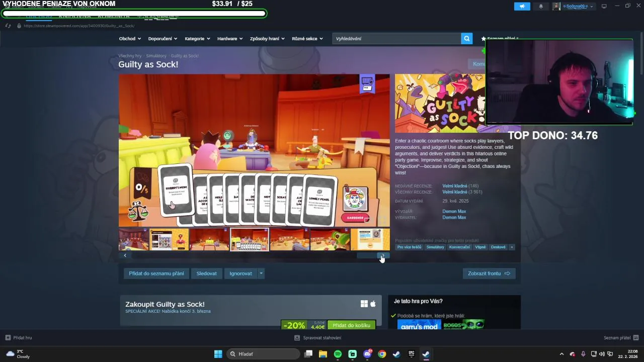Click the thumbnail strip scrollbar handle
This screenshot has height=362, width=644.
pyautogui.click(x=367, y=255)
